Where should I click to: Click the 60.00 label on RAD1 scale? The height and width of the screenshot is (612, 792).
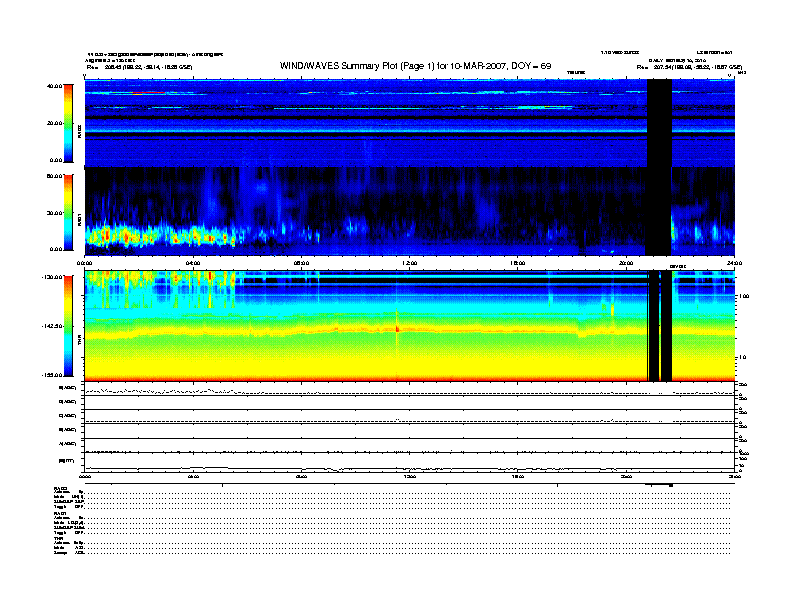(54, 176)
